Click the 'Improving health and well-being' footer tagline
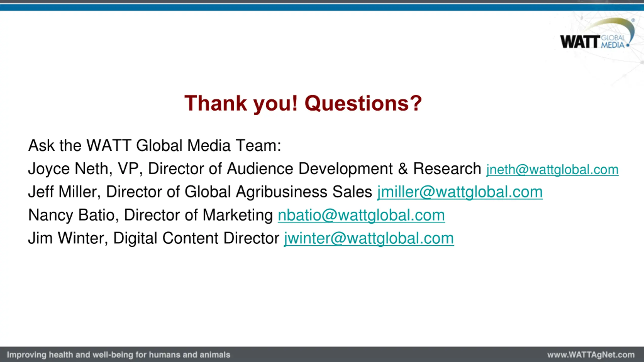Screen dimensions: 644x362 pos(118,355)
